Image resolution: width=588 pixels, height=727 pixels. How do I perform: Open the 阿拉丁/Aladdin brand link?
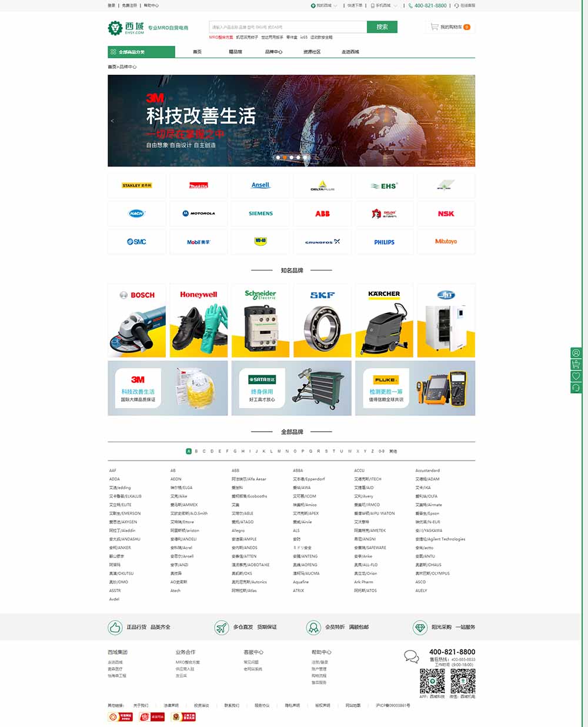(x=122, y=531)
